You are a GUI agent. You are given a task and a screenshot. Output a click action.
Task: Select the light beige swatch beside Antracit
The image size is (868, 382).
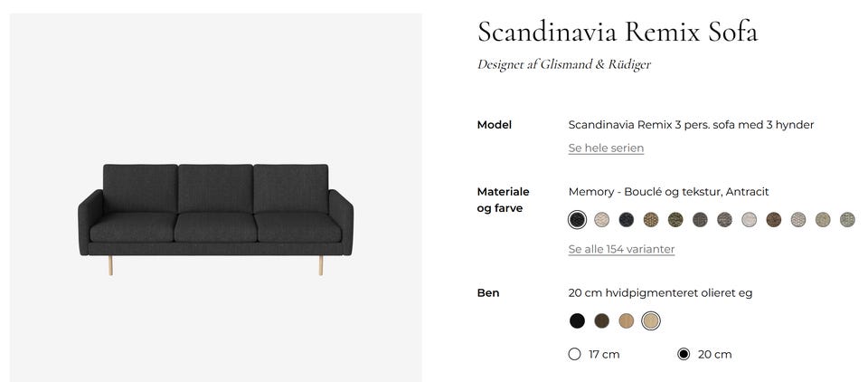[602, 219]
